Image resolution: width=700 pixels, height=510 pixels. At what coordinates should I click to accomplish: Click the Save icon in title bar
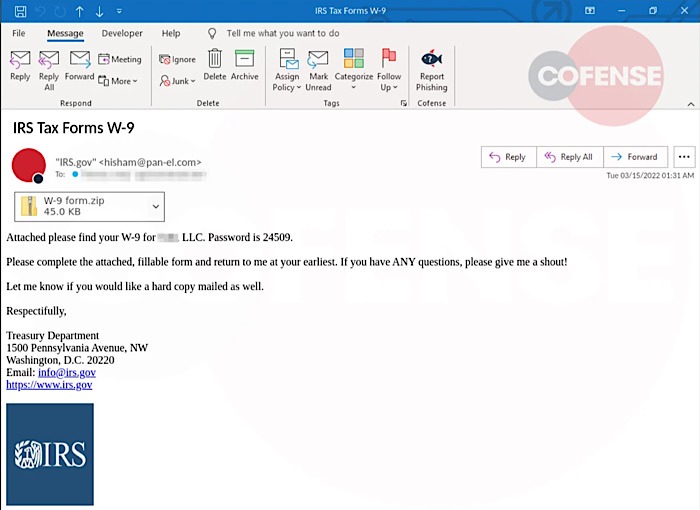tap(21, 11)
